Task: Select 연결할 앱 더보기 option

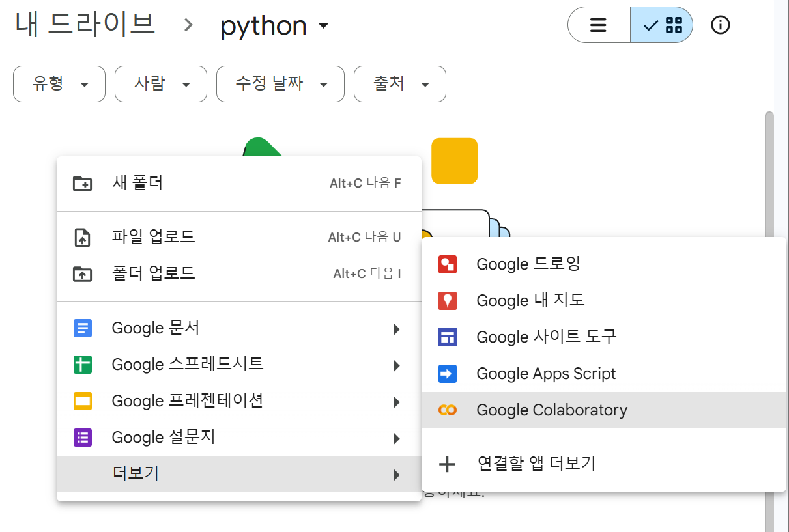Action: (x=604, y=464)
